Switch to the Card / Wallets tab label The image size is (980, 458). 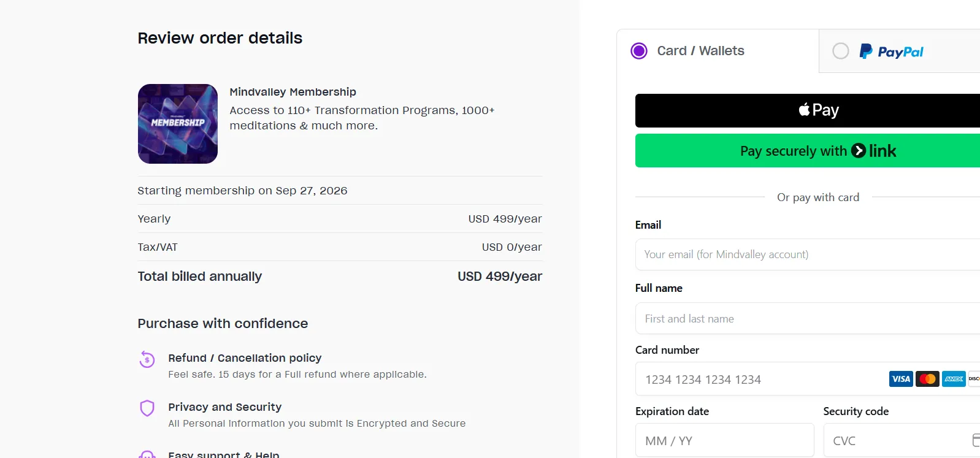pyautogui.click(x=700, y=51)
